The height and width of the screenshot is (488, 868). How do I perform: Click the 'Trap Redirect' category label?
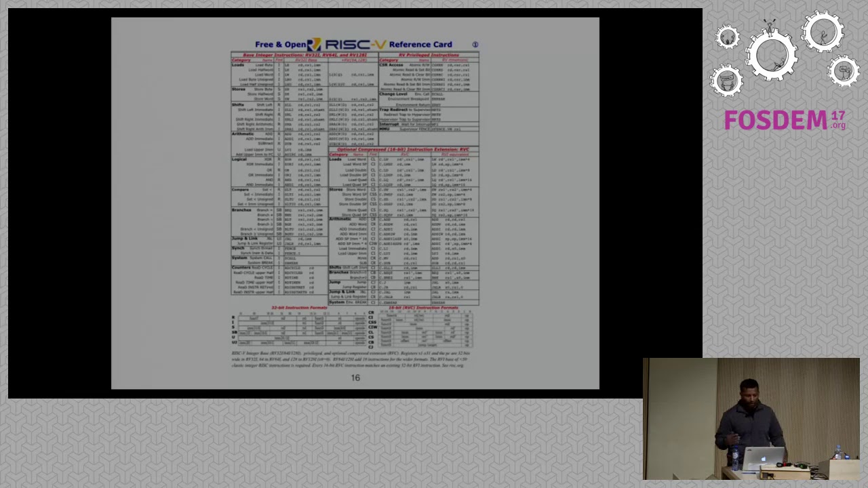tap(393, 109)
